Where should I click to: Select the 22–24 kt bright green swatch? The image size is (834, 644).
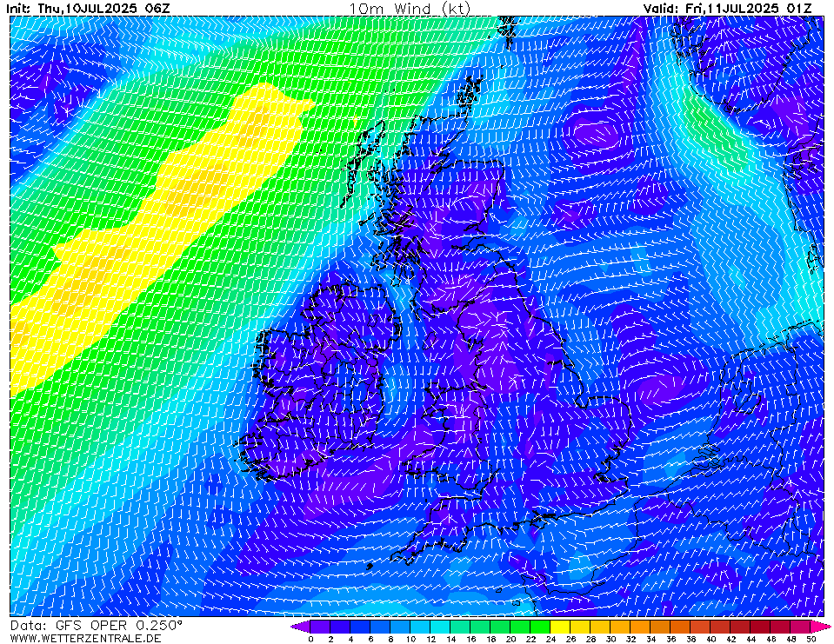pyautogui.click(x=541, y=627)
